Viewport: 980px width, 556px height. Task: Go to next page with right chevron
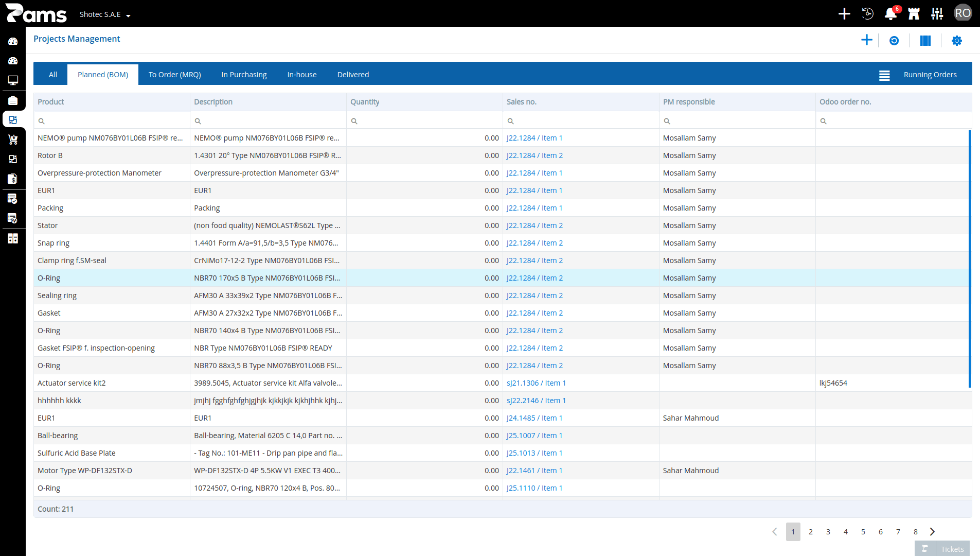pyautogui.click(x=932, y=532)
